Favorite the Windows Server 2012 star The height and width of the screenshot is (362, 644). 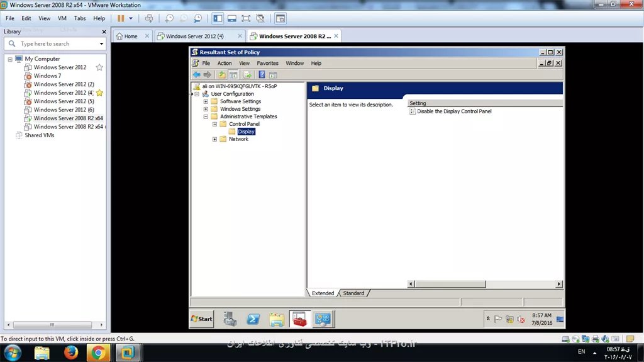99,67
